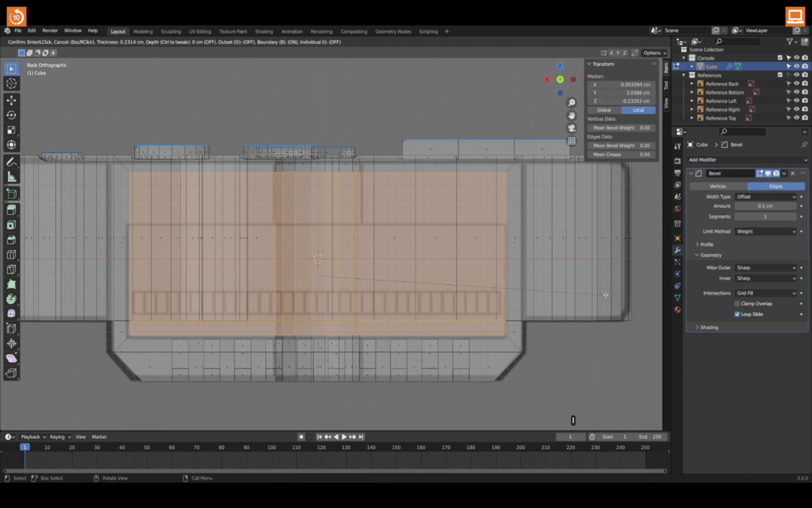
Task: Hide Reference Back using eye icon
Action: (797, 84)
